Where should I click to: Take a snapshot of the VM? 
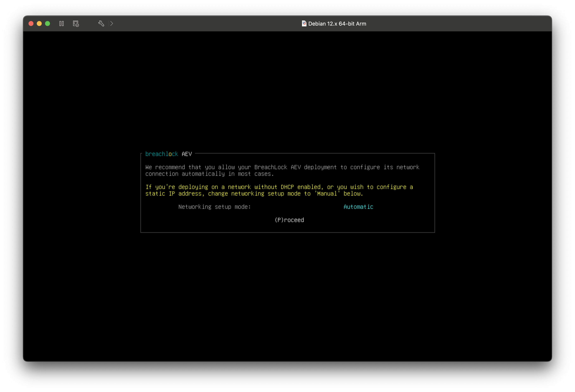(76, 24)
